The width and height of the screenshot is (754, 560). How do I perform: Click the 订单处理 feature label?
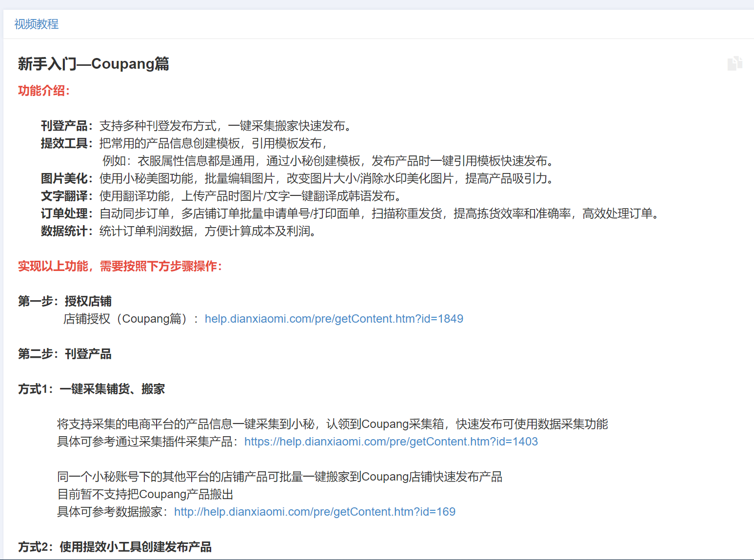pyautogui.click(x=67, y=213)
